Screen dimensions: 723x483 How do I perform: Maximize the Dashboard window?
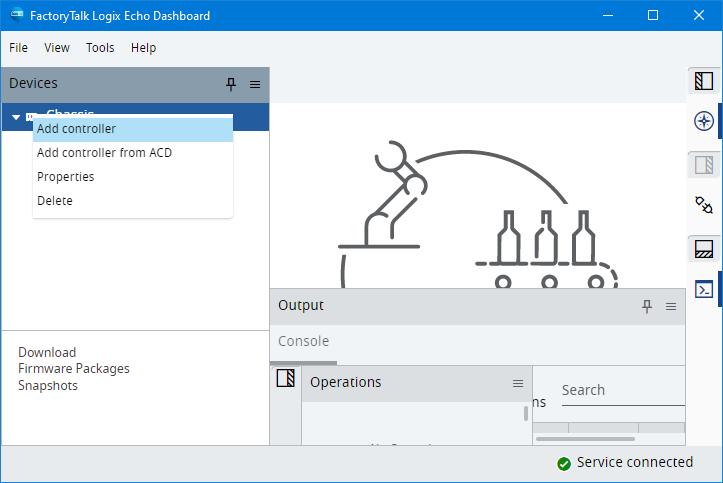[x=653, y=16]
